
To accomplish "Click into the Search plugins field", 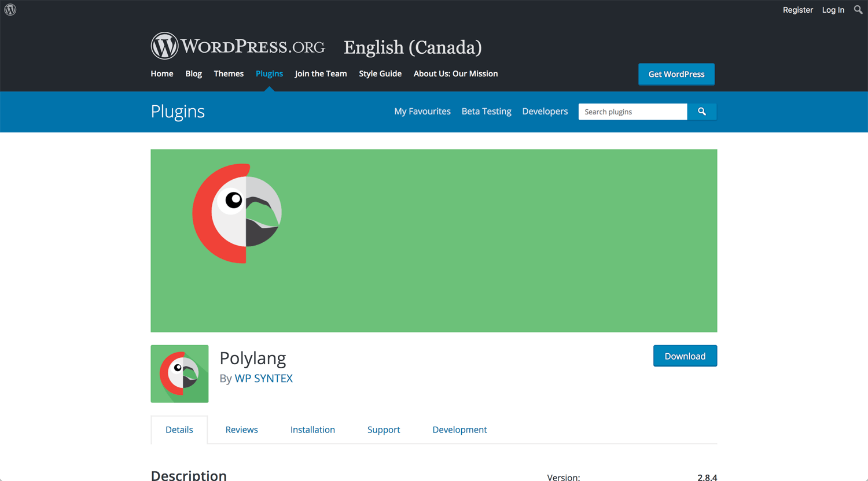I will 632,112.
